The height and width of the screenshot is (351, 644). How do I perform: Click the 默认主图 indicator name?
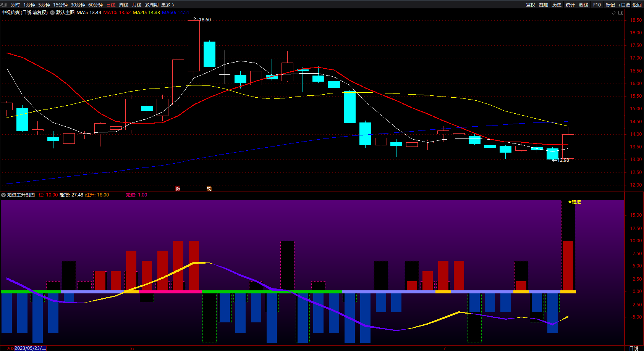click(65, 13)
